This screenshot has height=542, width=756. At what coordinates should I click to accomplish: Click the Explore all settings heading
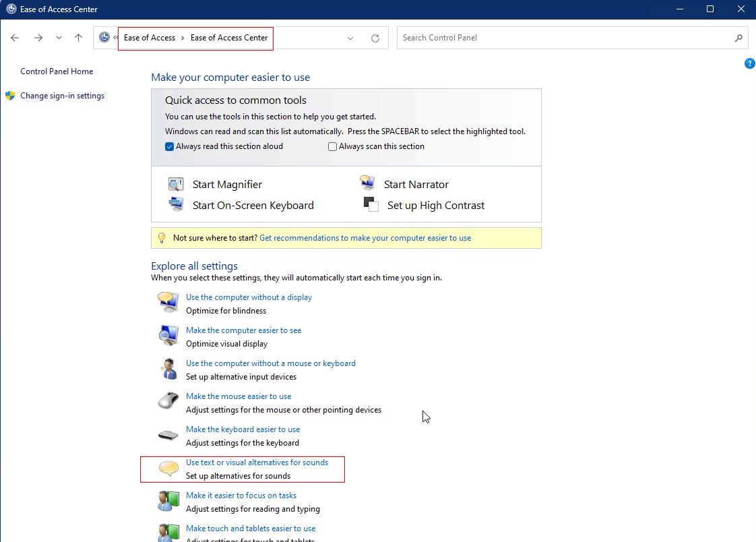pos(194,266)
